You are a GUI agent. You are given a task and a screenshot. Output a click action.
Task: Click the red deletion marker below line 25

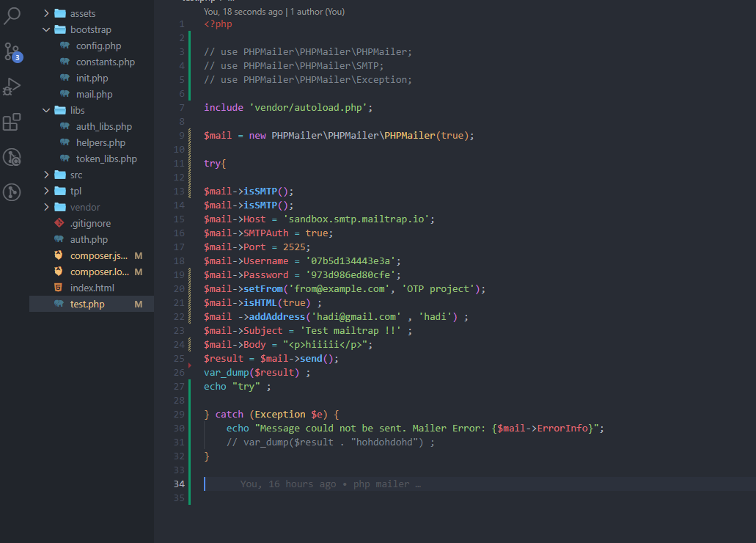coord(190,365)
